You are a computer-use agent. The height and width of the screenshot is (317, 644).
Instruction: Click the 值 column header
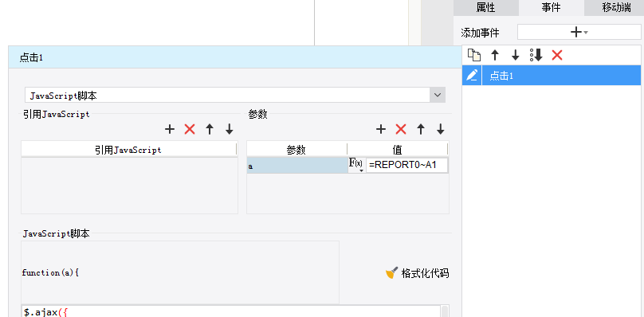click(x=398, y=150)
